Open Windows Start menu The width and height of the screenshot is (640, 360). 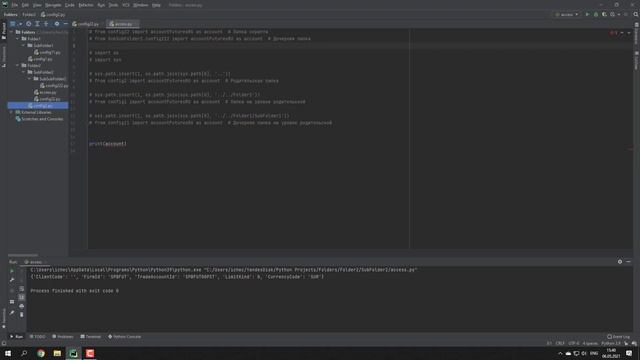[8, 353]
